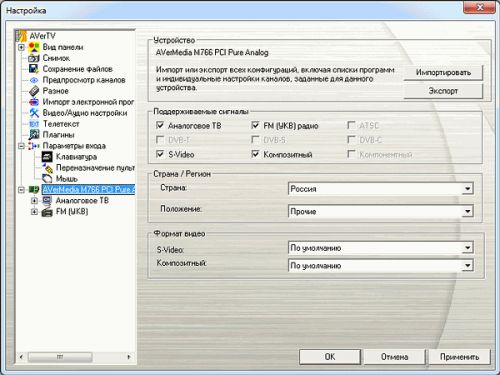Viewport: 500px width, 375px height.
Task: Open the Положение dropdown showing Прочие
Action: [x=380, y=211]
